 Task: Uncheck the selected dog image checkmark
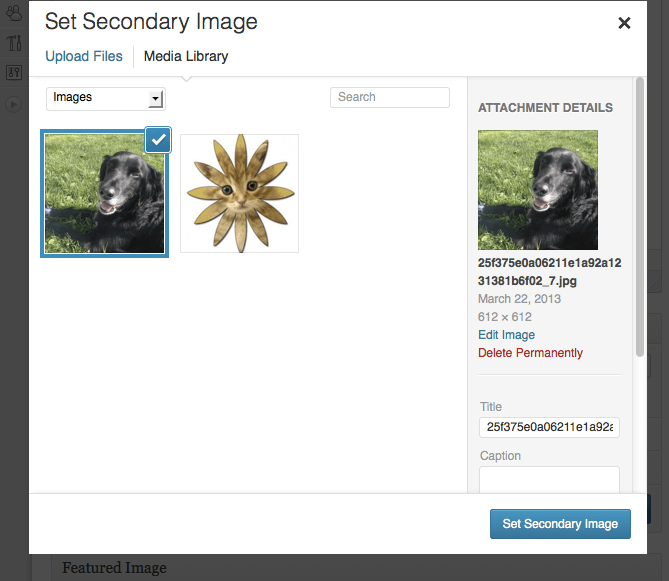(x=158, y=139)
